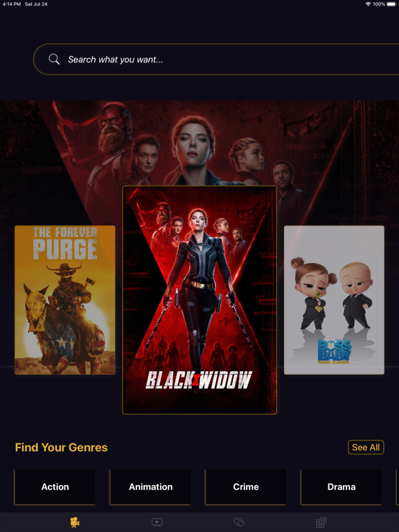Focus the 'Search what you want...' field
The image size is (399, 532).
[x=216, y=60]
